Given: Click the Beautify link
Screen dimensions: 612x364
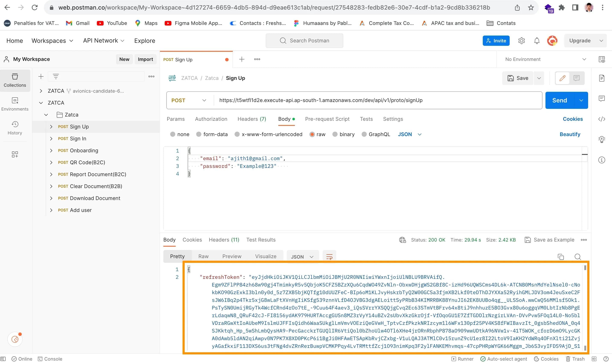Looking at the screenshot, I should [x=570, y=134].
